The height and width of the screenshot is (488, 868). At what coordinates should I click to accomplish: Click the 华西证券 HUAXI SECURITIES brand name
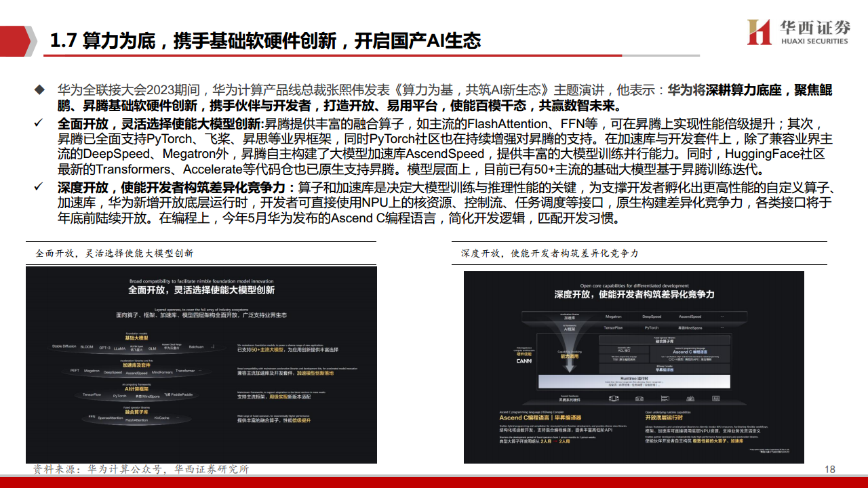815,32
